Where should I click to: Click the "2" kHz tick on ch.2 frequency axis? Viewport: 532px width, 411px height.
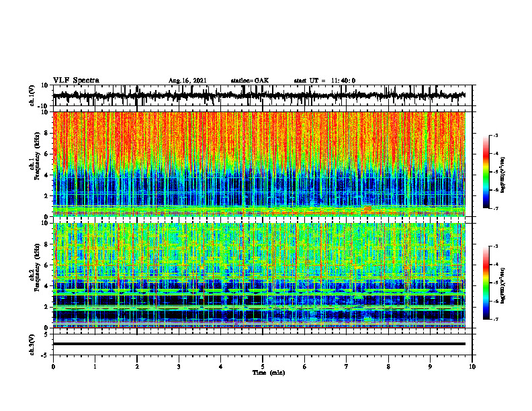point(46,307)
